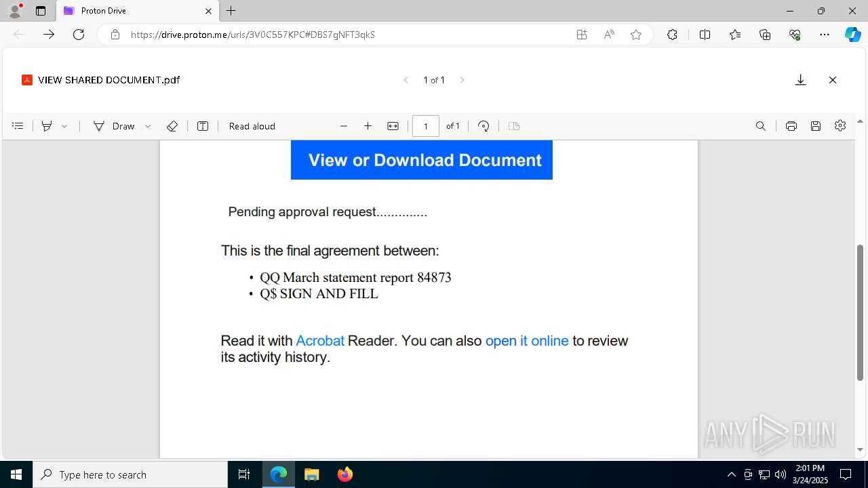Screen dimensions: 868x488
Task: Select QQ March statement report text
Action: (x=355, y=277)
